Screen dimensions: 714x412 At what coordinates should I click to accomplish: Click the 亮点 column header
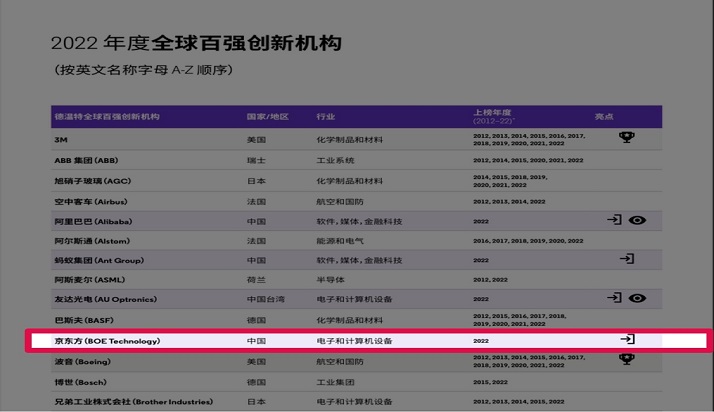(604, 117)
